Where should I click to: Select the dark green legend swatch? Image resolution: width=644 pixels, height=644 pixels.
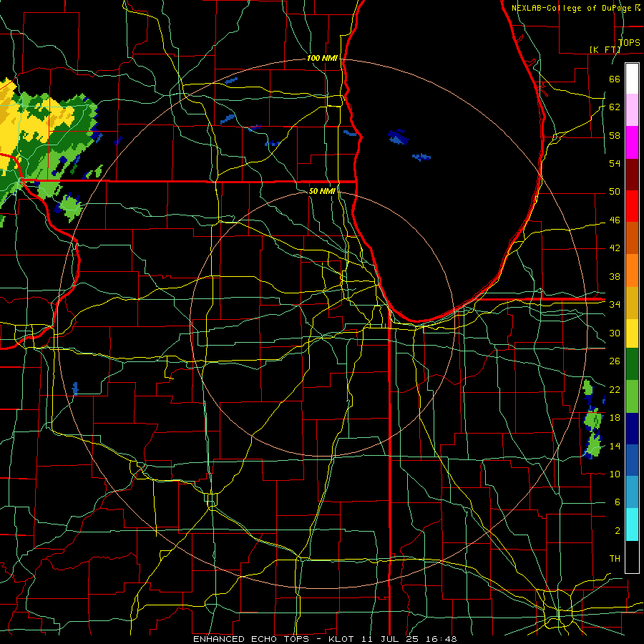pos(632,364)
